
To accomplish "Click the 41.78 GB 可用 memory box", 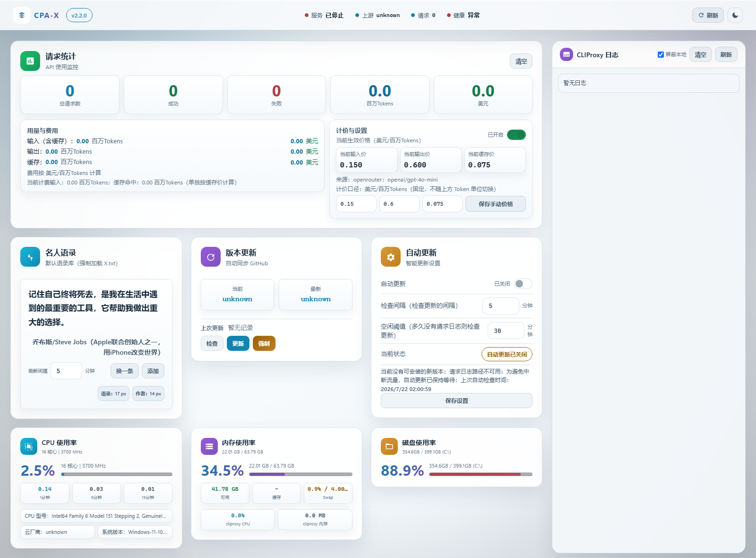I will pos(225,493).
